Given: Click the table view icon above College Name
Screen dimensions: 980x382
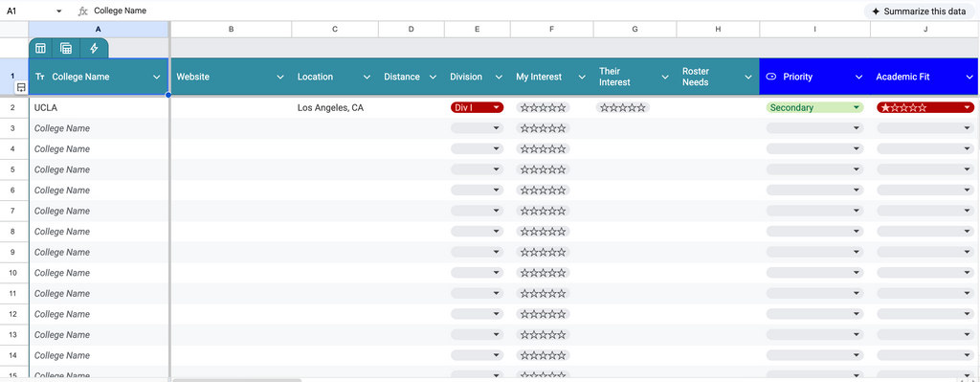Looking at the screenshot, I should pos(40,48).
